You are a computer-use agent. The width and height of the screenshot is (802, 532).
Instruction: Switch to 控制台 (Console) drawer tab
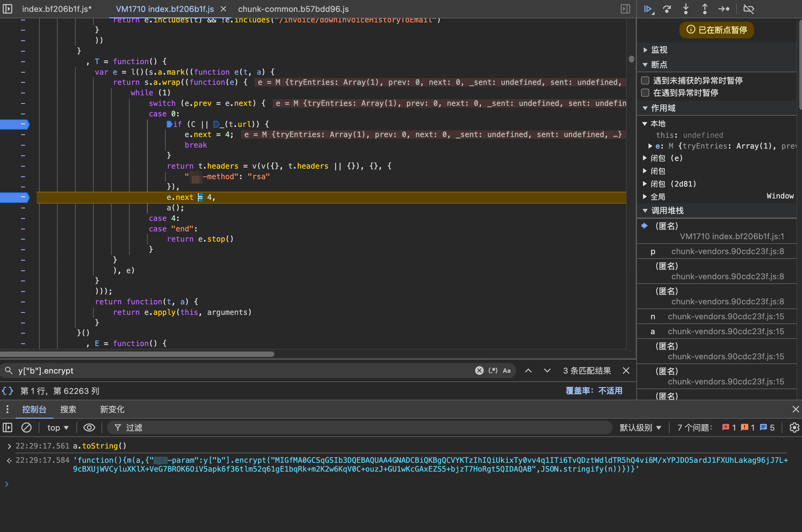click(x=34, y=410)
